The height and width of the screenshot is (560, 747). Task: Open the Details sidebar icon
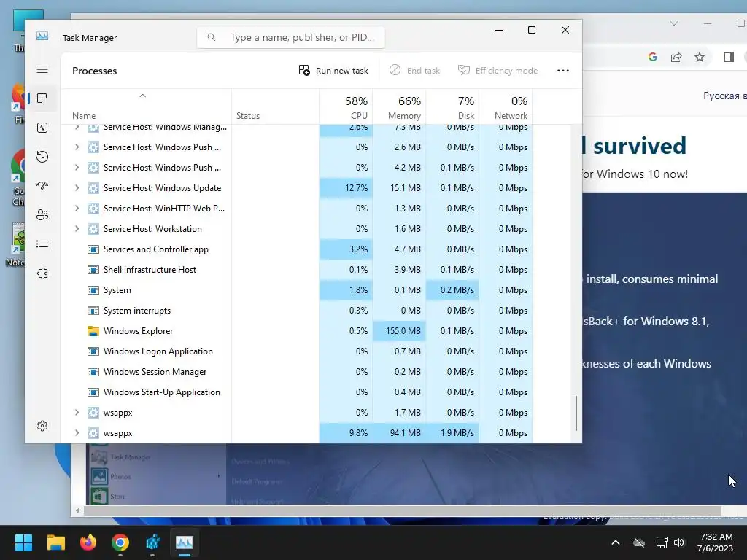[42, 244]
